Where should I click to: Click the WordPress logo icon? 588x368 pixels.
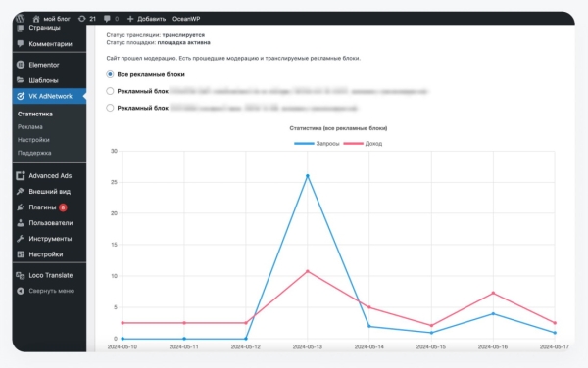coord(21,19)
